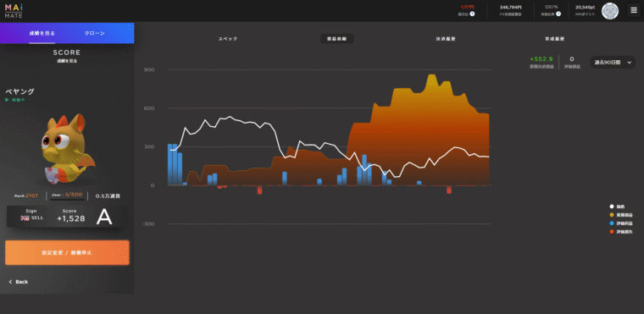Click the chevron in the period dropdown
Viewport: 644px width, 314px height.
(x=630, y=63)
